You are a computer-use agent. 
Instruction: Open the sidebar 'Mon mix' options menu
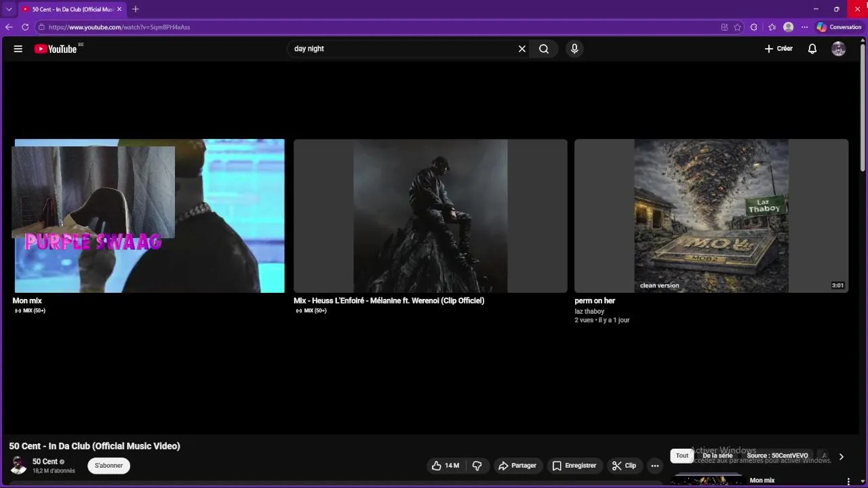pyautogui.click(x=848, y=481)
